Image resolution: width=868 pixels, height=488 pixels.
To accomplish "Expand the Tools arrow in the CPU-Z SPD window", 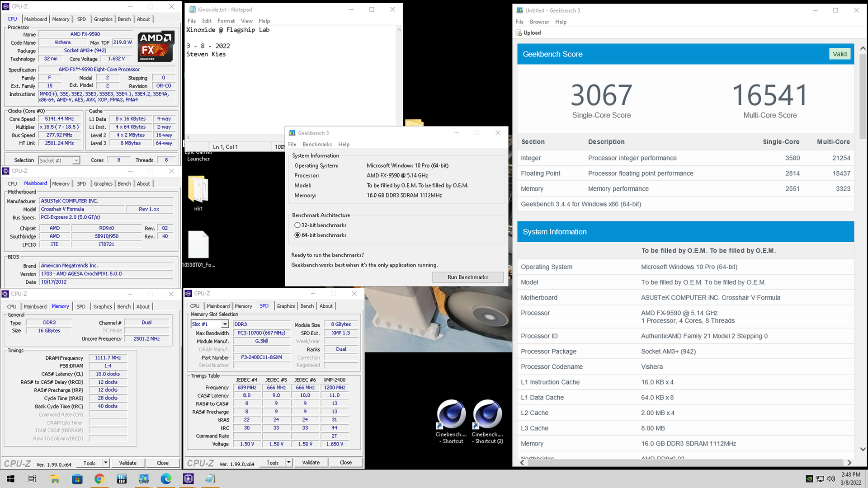I will [x=288, y=462].
